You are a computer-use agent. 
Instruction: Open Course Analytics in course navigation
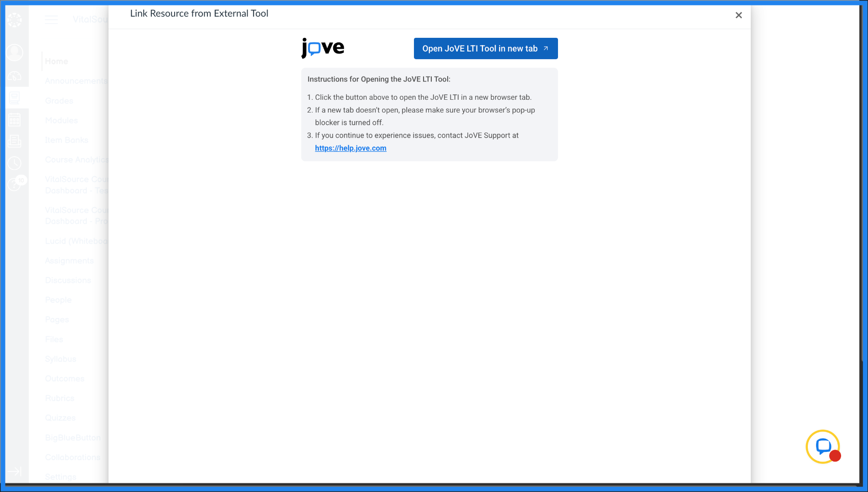76,159
